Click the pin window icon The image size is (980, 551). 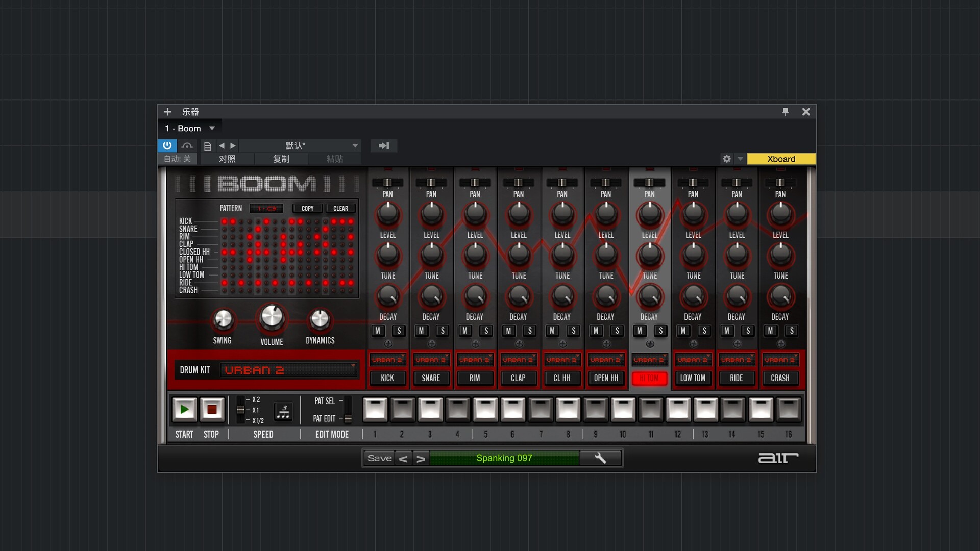(786, 112)
